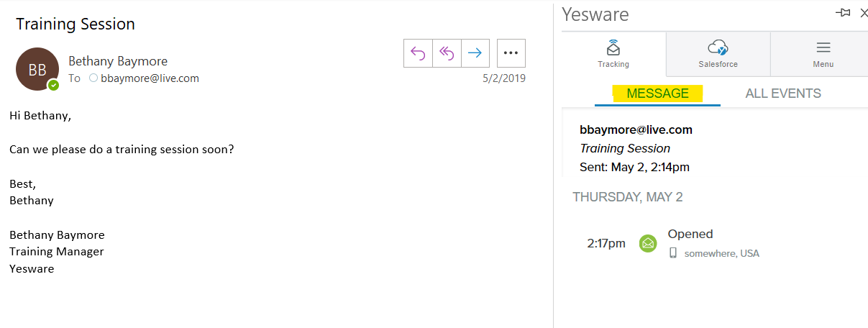Click the mobile device icon by somewhere, USA

click(x=673, y=252)
